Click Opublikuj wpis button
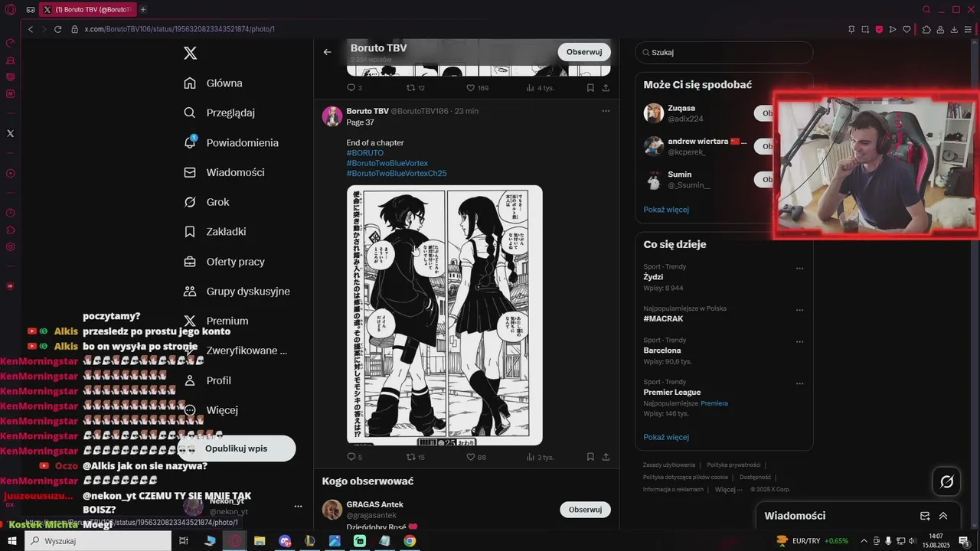The width and height of the screenshot is (980, 551). coord(237,448)
